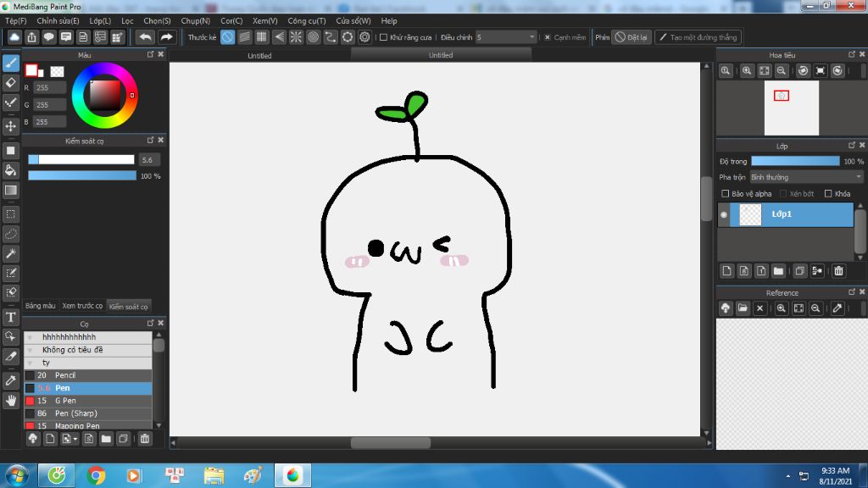Open the cloud icon in top toolbar
868x488 pixels.
(x=14, y=37)
